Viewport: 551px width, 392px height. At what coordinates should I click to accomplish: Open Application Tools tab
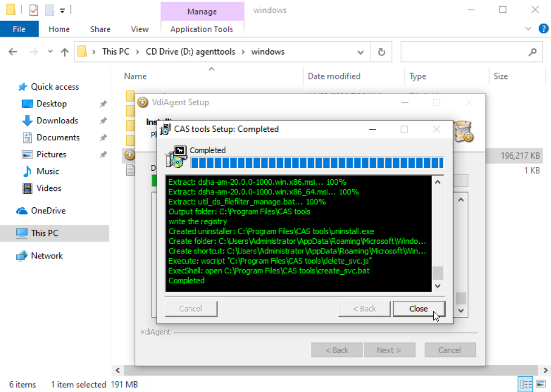tap(202, 29)
